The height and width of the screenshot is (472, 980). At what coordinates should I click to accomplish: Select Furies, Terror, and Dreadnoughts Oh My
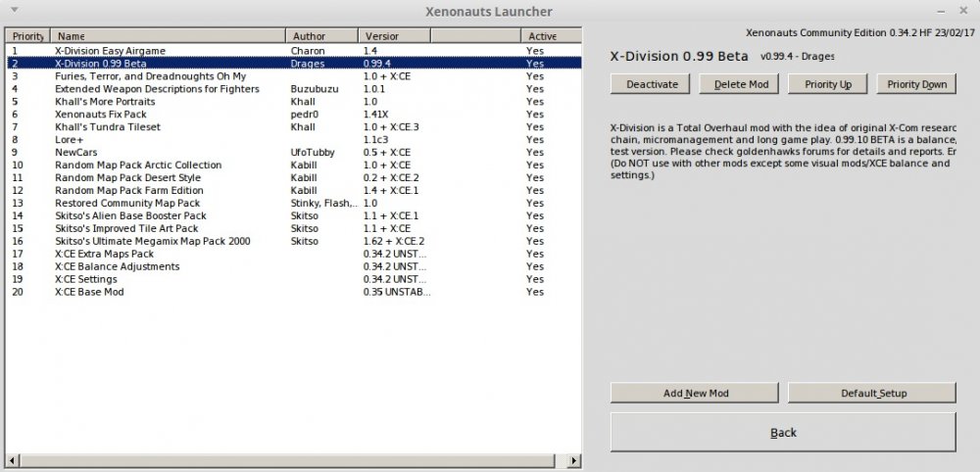294,76
